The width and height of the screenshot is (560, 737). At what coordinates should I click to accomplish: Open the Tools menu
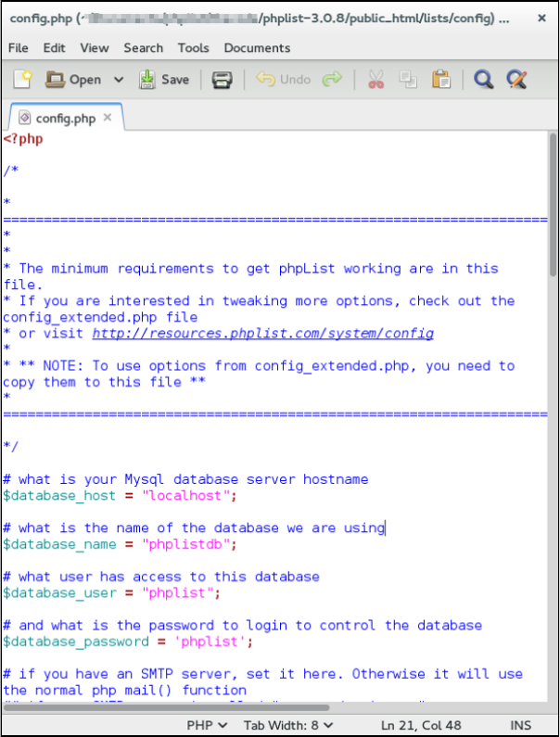pyautogui.click(x=193, y=48)
